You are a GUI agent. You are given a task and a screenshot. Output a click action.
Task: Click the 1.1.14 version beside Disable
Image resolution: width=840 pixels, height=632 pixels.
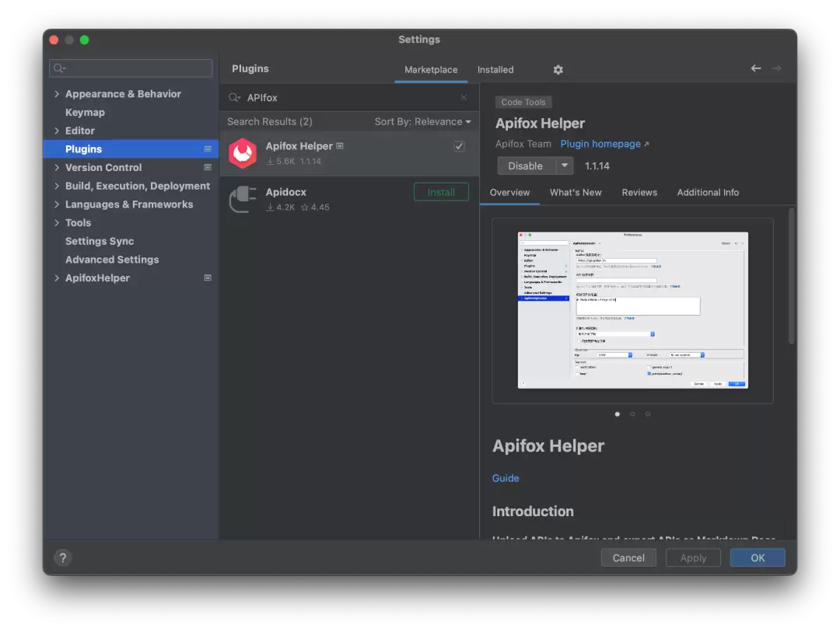pyautogui.click(x=597, y=166)
